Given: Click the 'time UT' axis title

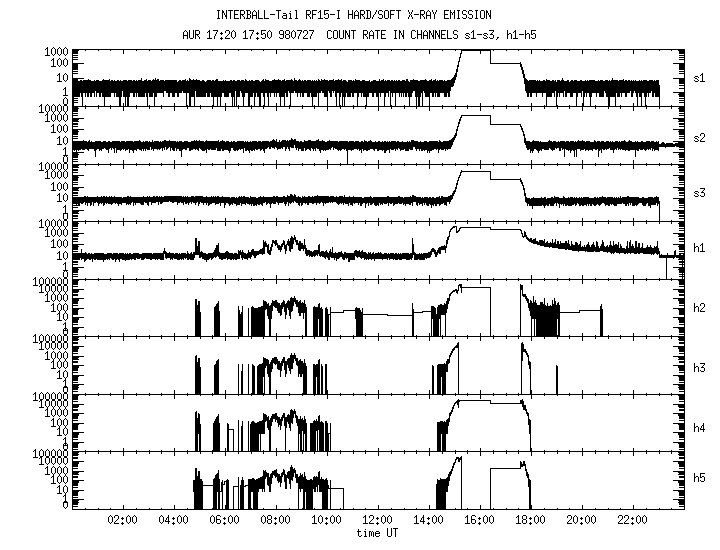Looking at the screenshot, I should 377,533.
